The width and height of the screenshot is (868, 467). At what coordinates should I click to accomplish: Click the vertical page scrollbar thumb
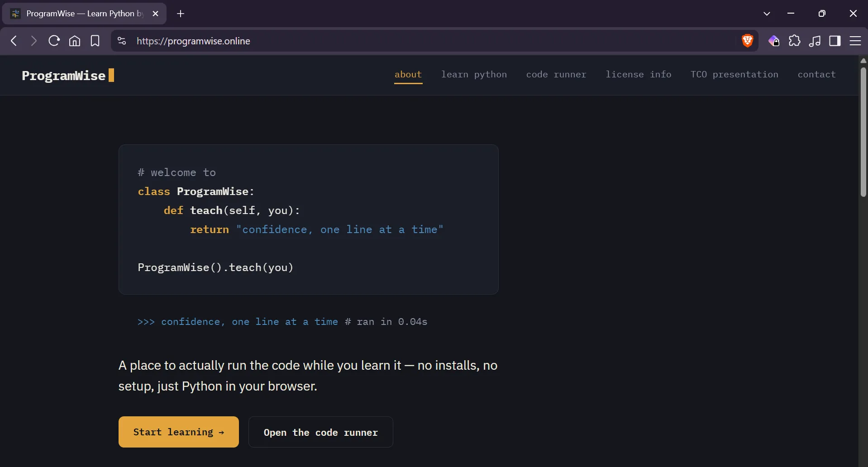pos(863,132)
